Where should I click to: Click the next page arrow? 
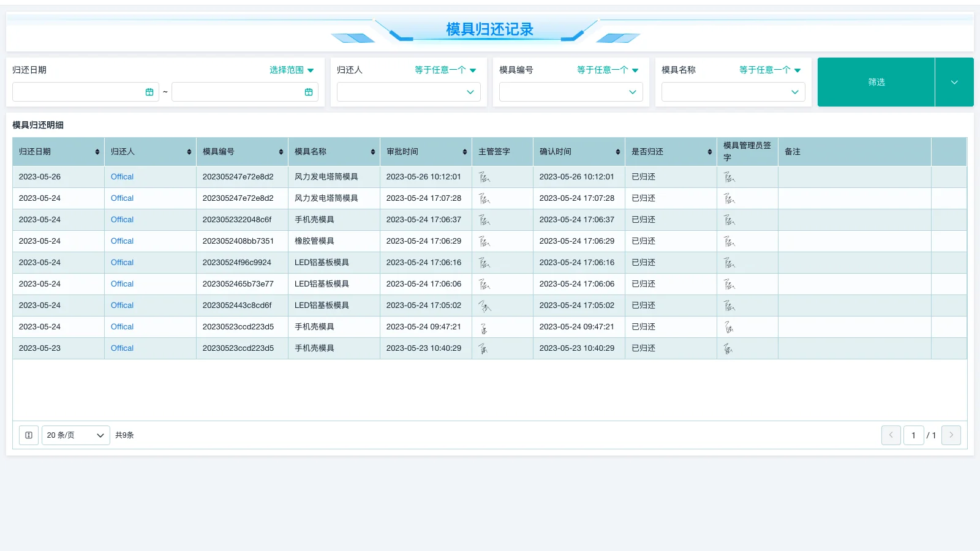[x=951, y=435]
